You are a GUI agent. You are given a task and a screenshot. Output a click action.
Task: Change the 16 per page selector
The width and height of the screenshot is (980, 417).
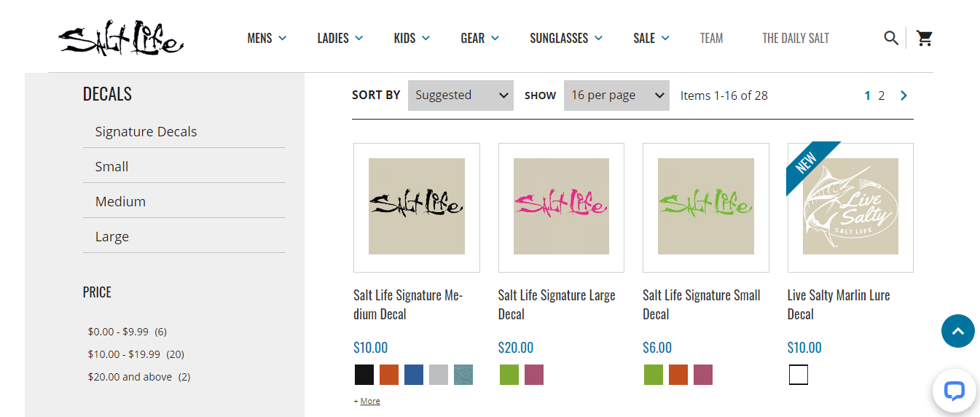(616, 96)
